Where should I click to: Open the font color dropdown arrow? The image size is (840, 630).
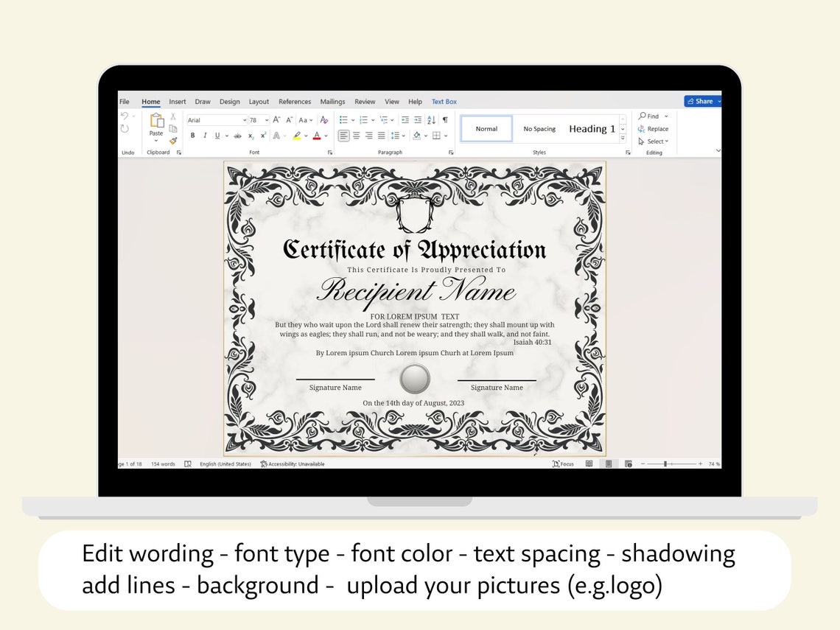pos(325,136)
